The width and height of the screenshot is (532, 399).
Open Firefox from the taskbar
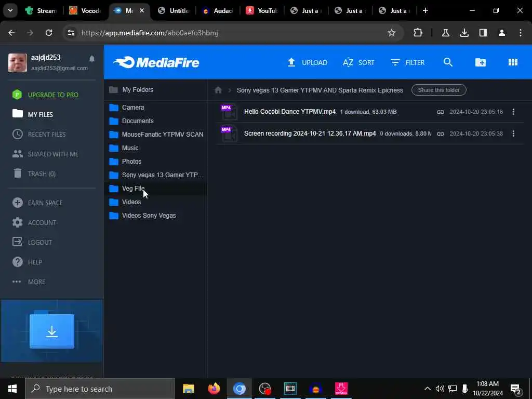pos(214,389)
